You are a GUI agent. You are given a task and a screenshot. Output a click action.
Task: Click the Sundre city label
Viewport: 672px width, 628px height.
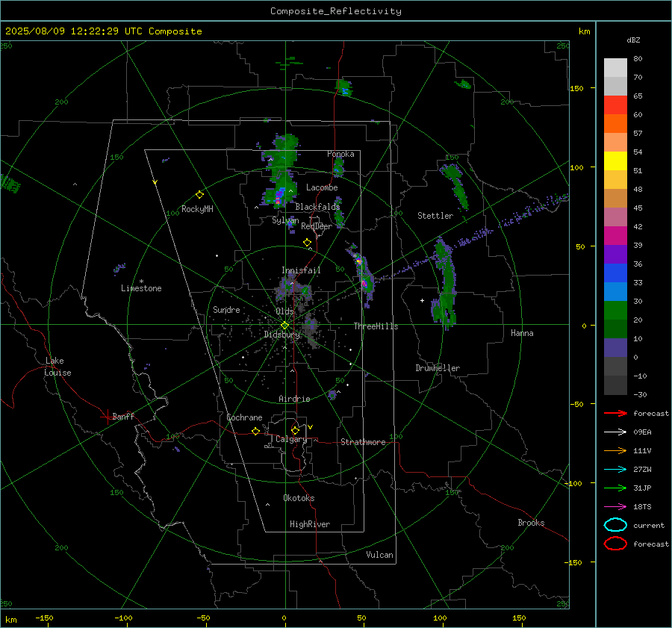(226, 309)
